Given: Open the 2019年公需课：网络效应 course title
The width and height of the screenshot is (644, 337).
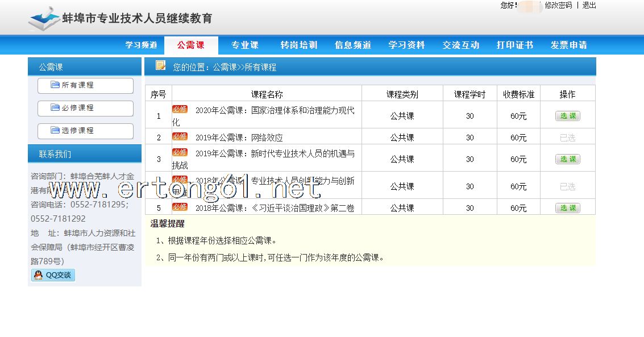Looking at the screenshot, I should pos(239,138).
